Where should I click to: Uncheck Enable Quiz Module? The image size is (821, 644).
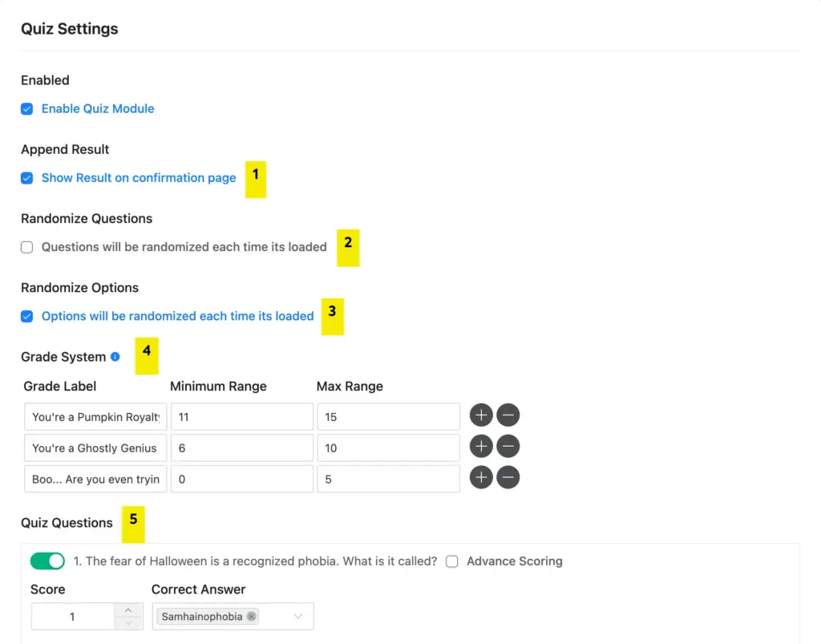26,108
